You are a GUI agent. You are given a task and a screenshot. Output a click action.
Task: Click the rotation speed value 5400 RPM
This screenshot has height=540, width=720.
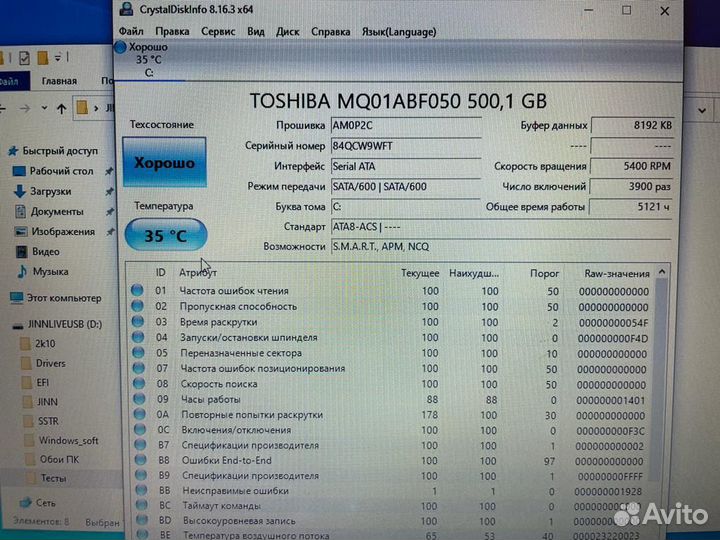click(631, 166)
